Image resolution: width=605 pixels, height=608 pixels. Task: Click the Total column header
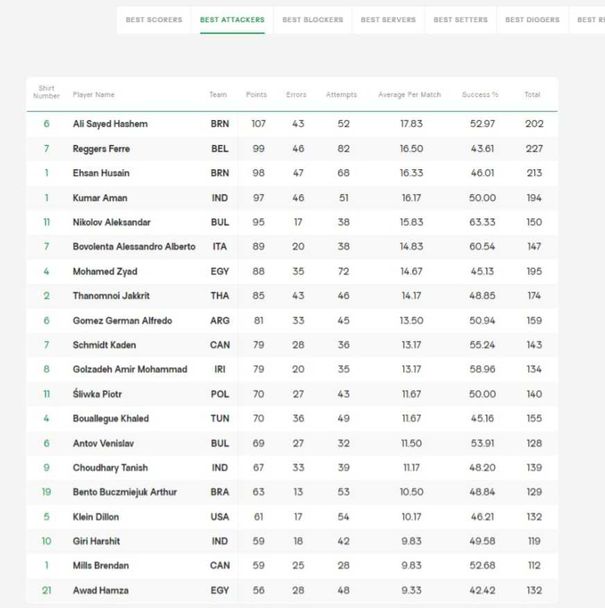[532, 95]
